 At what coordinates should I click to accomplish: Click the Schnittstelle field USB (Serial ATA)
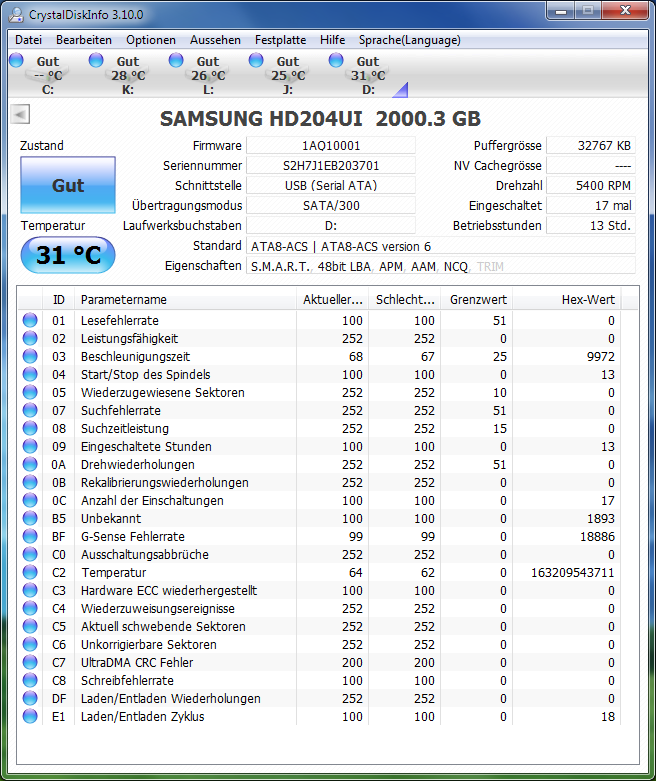[331, 185]
